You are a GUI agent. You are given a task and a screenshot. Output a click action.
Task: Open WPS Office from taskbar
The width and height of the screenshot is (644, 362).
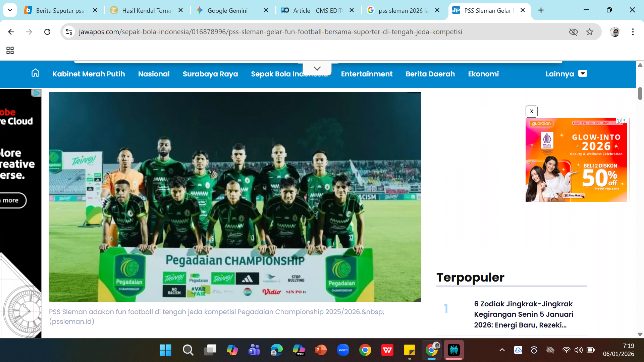pyautogui.click(x=387, y=350)
